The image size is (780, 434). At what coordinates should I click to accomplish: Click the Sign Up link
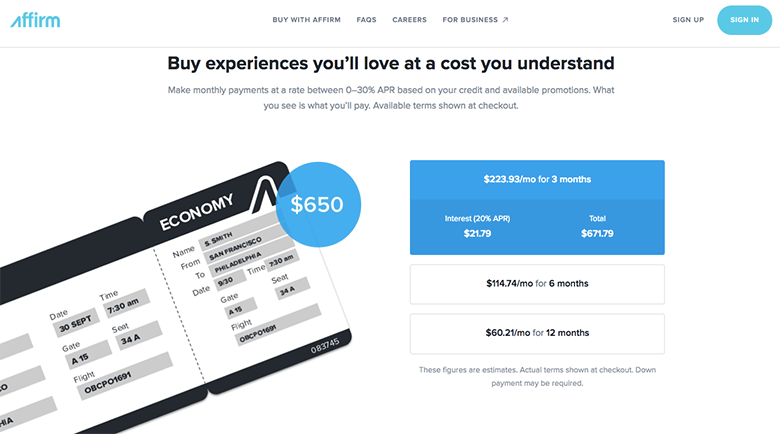(688, 20)
